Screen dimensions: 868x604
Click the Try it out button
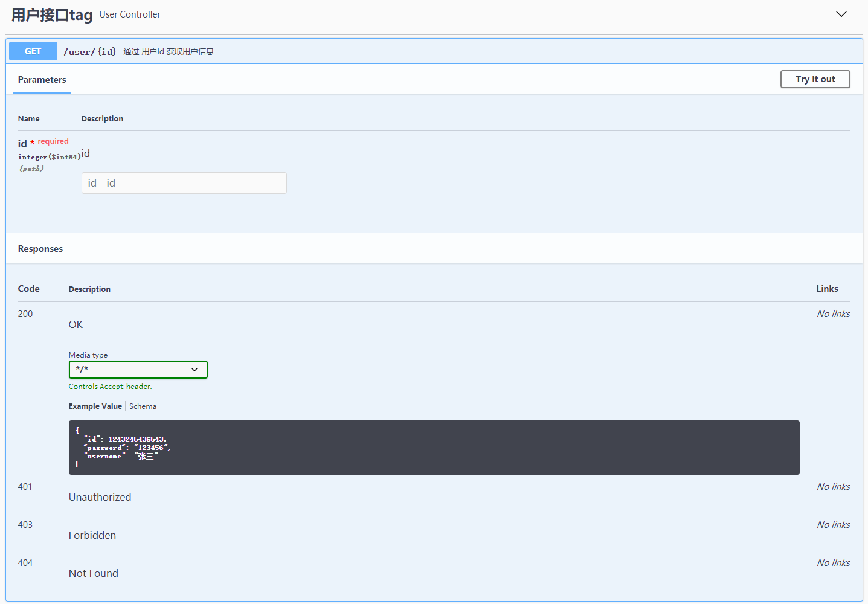click(815, 79)
